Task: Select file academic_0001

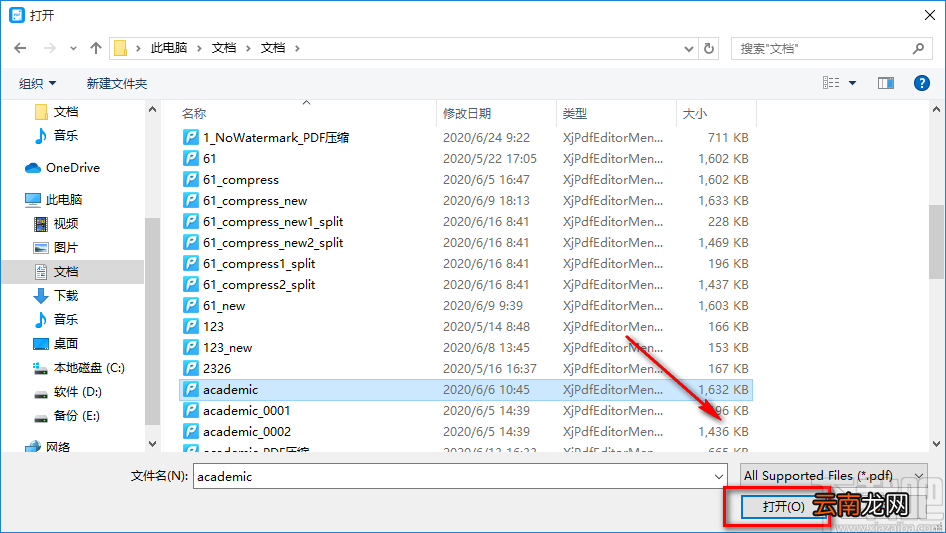Action: pyautogui.click(x=246, y=410)
